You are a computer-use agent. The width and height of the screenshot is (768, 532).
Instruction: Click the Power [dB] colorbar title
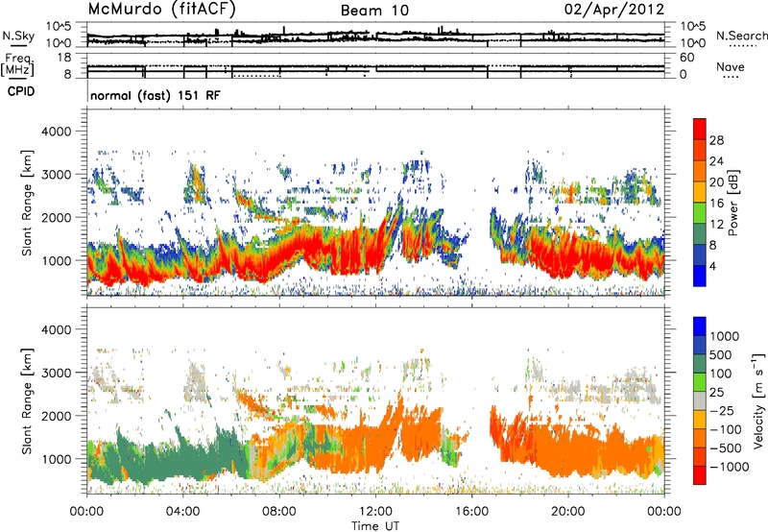(x=733, y=204)
